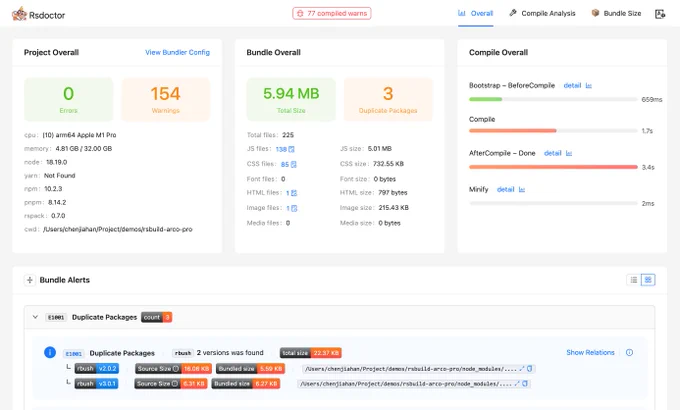680x410 pixels.
Task: Click the CSS size 732.55 KB value
Action: [388, 164]
